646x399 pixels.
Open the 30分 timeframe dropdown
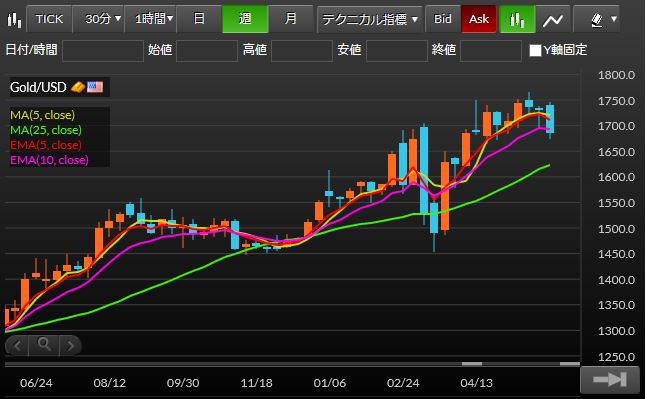(99, 19)
